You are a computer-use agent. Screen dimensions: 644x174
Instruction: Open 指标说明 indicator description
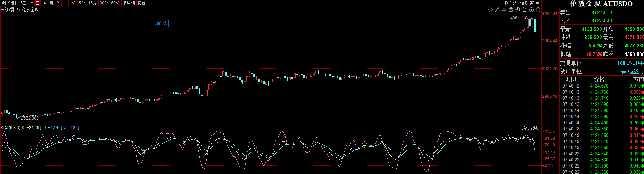click(530, 128)
